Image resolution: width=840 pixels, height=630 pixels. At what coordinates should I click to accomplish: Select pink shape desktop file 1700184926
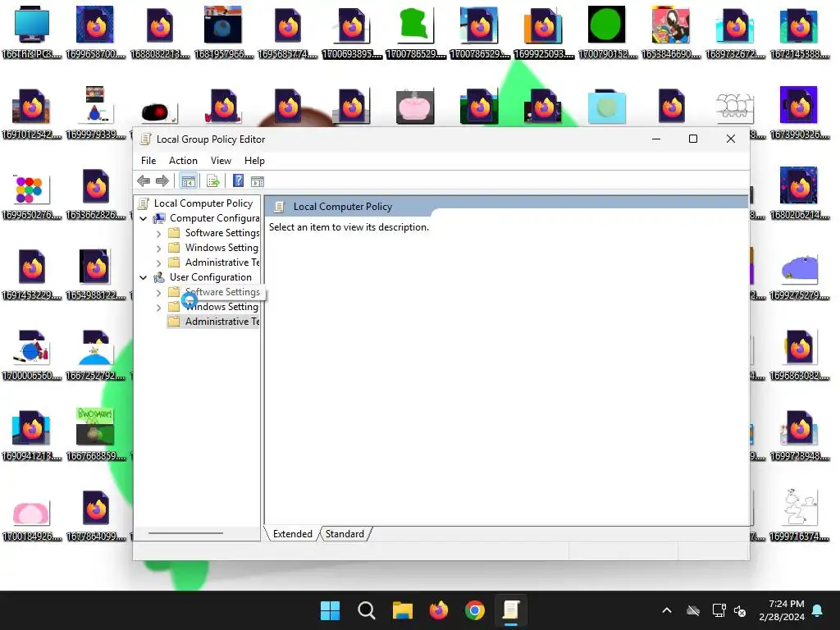coord(32,519)
